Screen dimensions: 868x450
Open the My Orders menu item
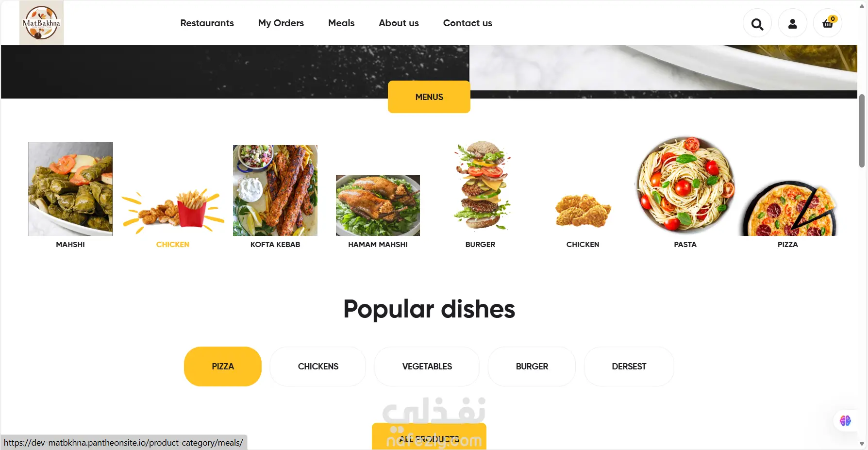coord(281,23)
